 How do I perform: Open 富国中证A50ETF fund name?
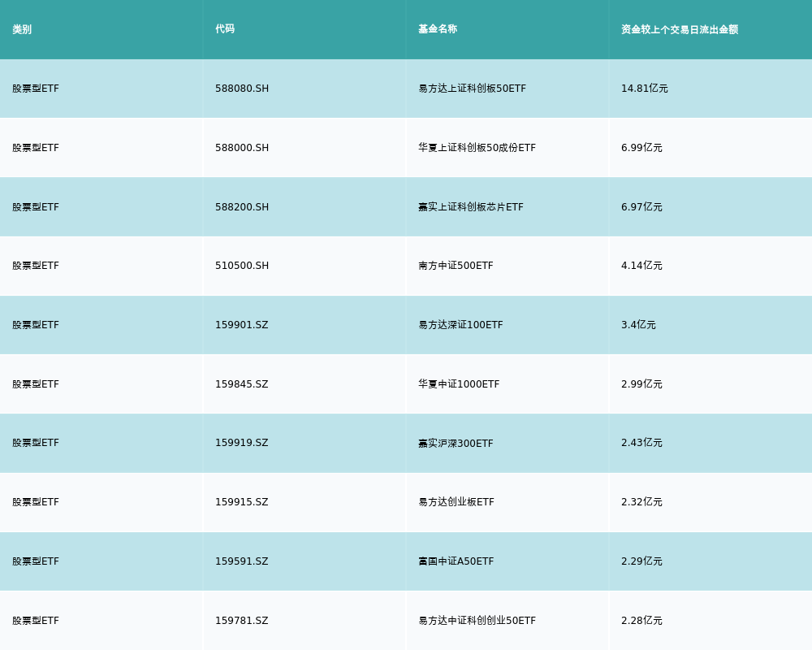coord(456,561)
